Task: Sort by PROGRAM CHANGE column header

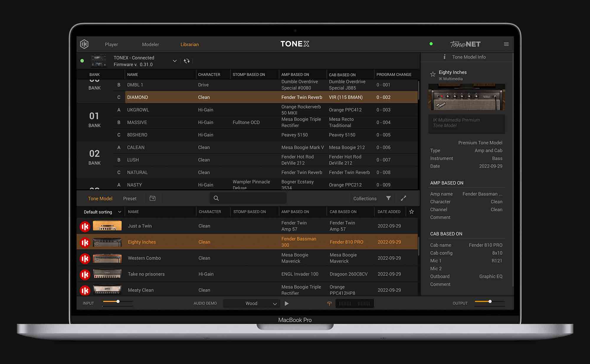Action: coord(394,75)
